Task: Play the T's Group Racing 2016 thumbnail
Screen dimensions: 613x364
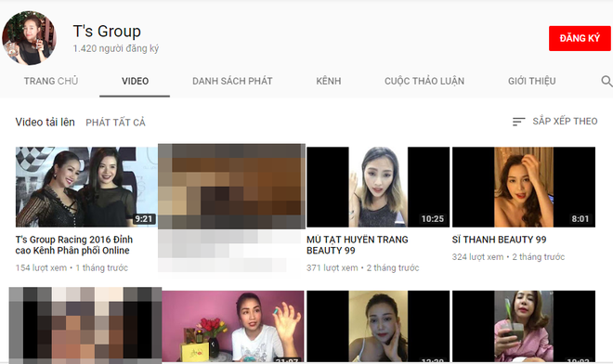Action: (x=86, y=187)
